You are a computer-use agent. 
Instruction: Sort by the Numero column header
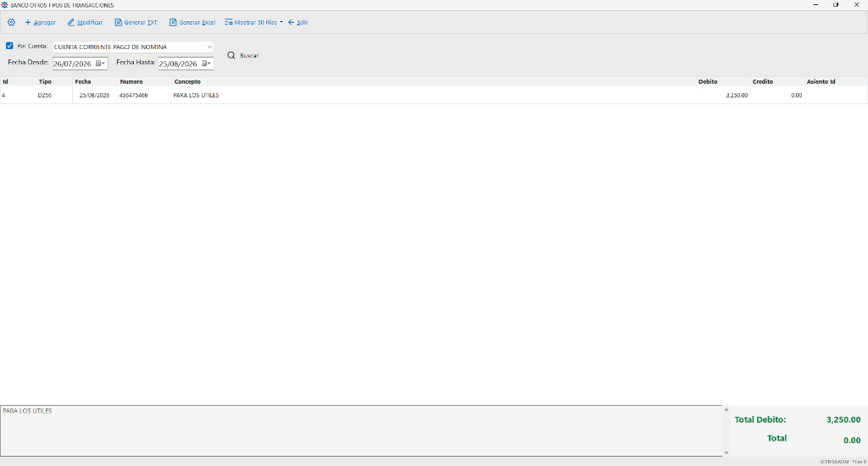(145, 81)
